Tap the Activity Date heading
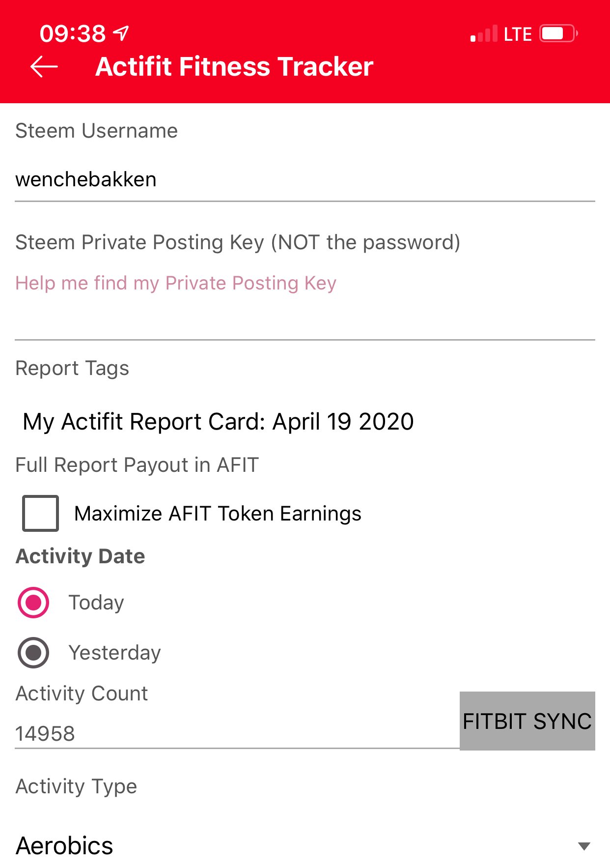Viewport: 610px width, 868px height. pyautogui.click(x=81, y=556)
